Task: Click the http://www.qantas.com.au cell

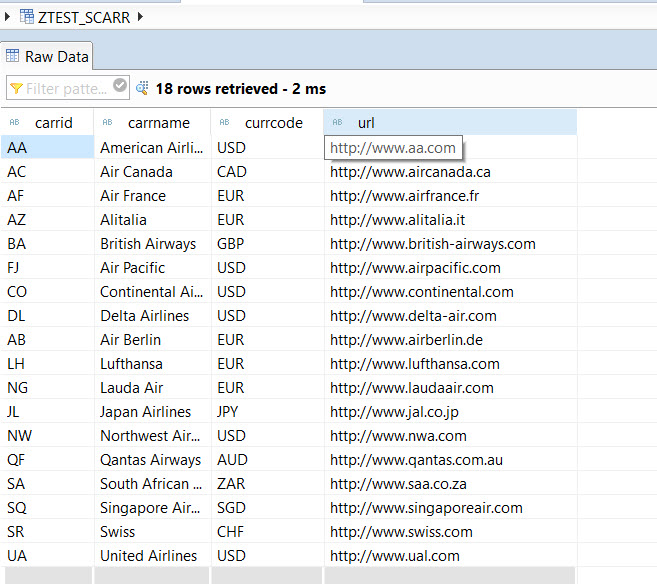Action: [x=450, y=460]
